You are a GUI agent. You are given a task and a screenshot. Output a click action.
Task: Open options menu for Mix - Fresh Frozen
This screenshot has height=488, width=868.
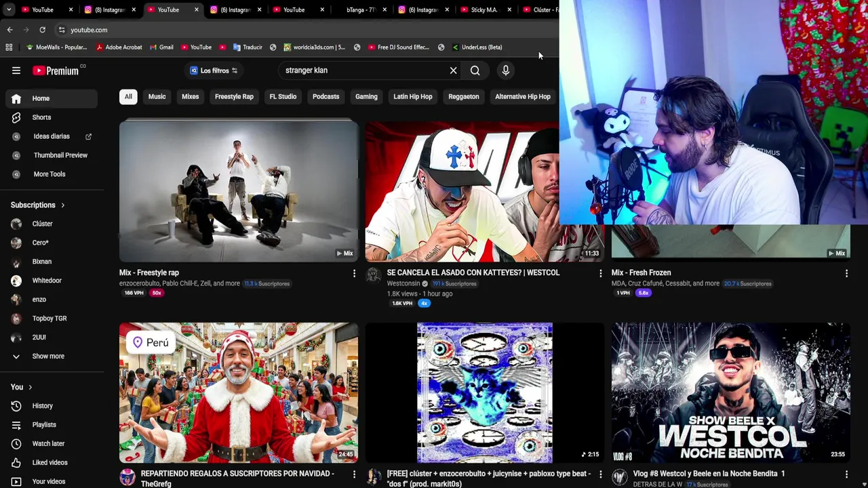coord(846,273)
